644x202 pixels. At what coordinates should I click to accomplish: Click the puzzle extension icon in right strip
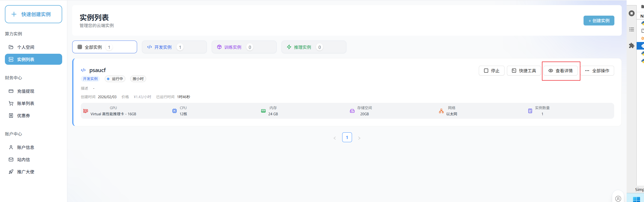[632, 45]
